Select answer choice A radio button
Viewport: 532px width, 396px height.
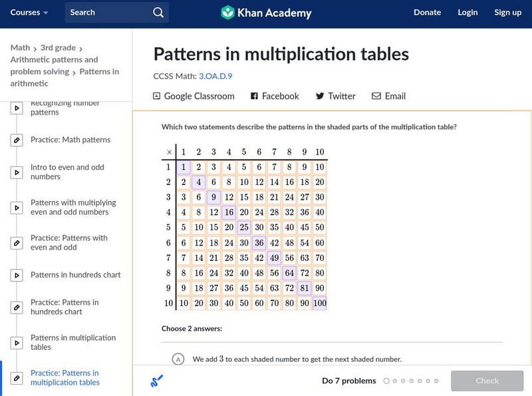(178, 359)
